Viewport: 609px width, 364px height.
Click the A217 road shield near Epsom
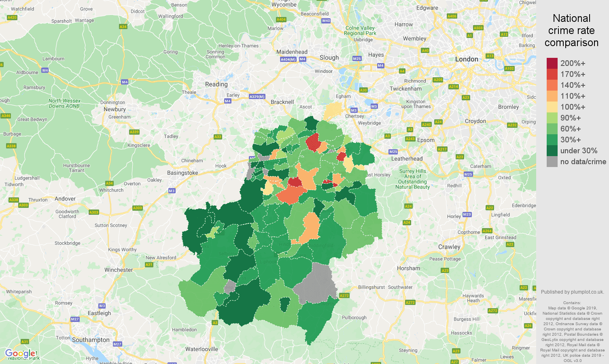[x=442, y=149]
